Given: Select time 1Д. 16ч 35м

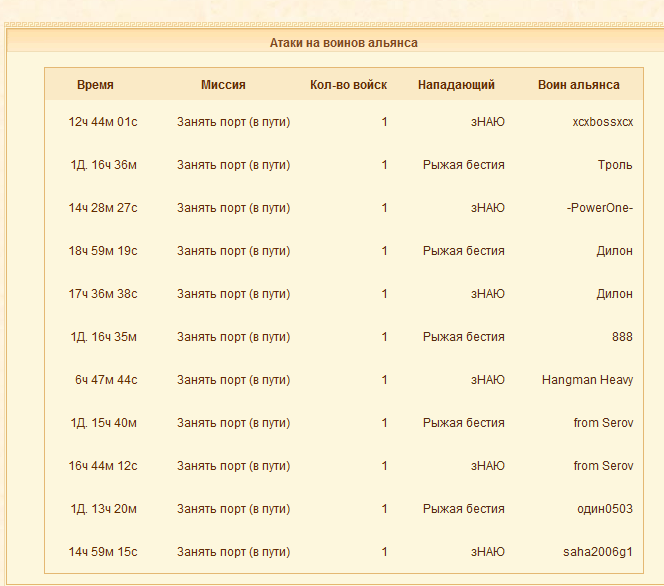Looking at the screenshot, I should pyautogui.click(x=103, y=337).
